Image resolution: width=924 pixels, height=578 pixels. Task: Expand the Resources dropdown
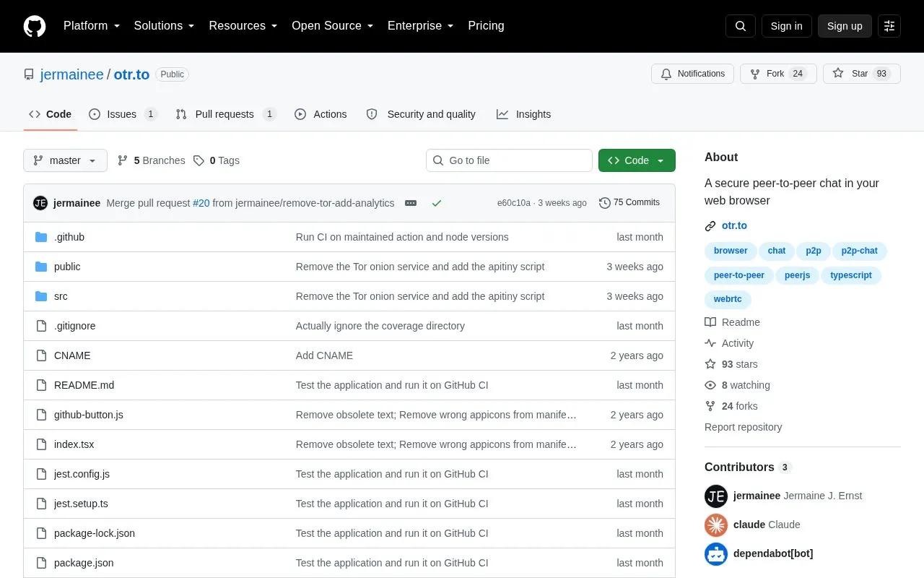pos(243,26)
